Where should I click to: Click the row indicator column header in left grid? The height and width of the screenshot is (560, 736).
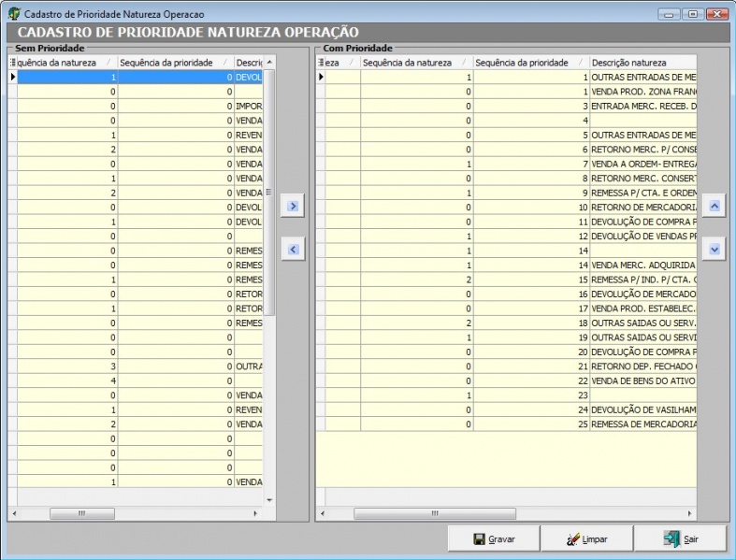(x=13, y=63)
